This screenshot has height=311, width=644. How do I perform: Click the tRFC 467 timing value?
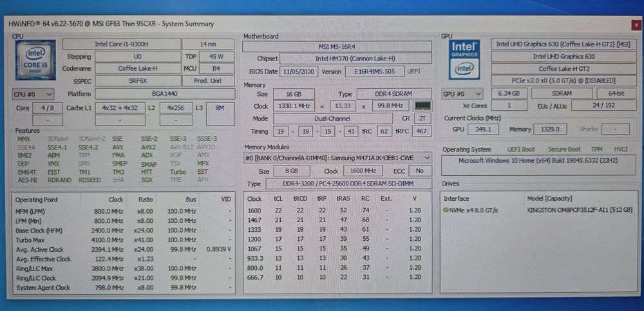coord(421,131)
